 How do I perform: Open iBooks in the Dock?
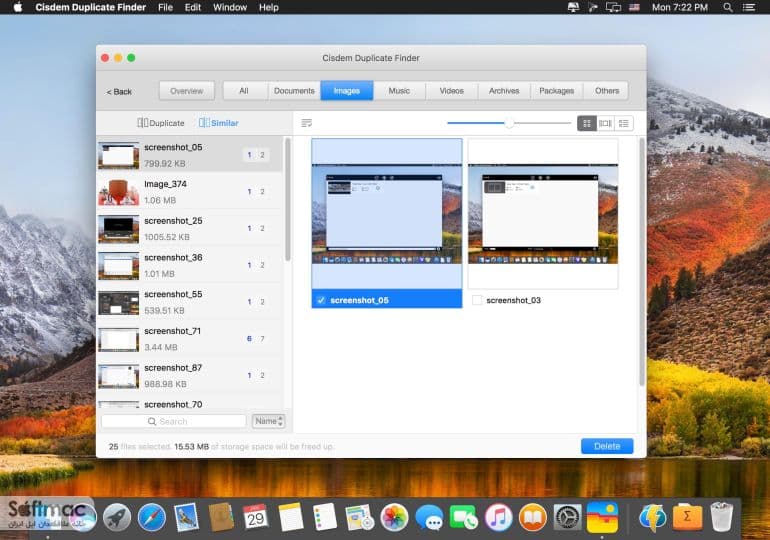point(533,517)
